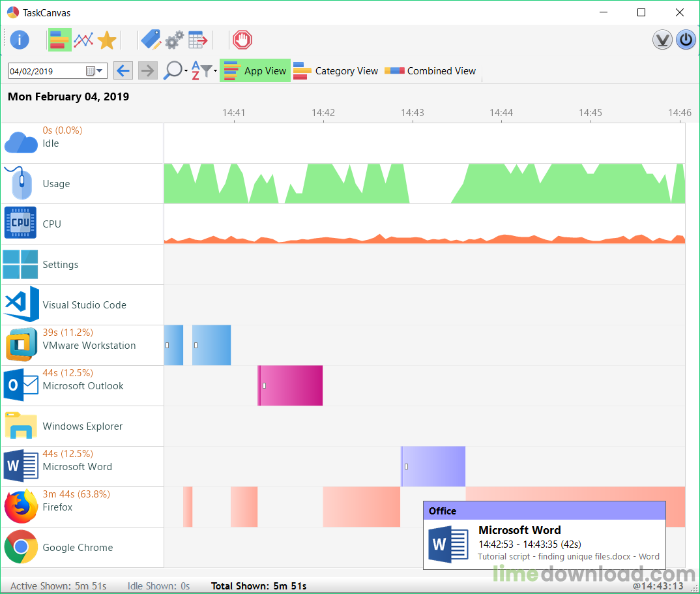Click the red stop hand icon
700x594 pixels.
point(242,40)
